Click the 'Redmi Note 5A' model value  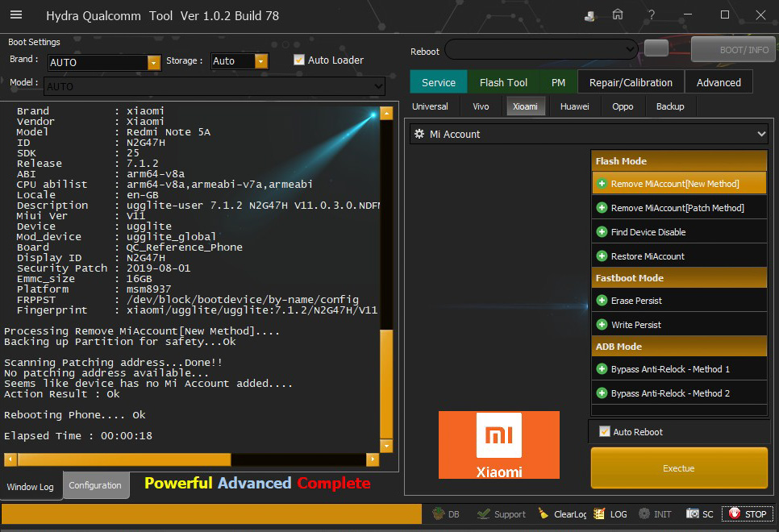coord(169,132)
